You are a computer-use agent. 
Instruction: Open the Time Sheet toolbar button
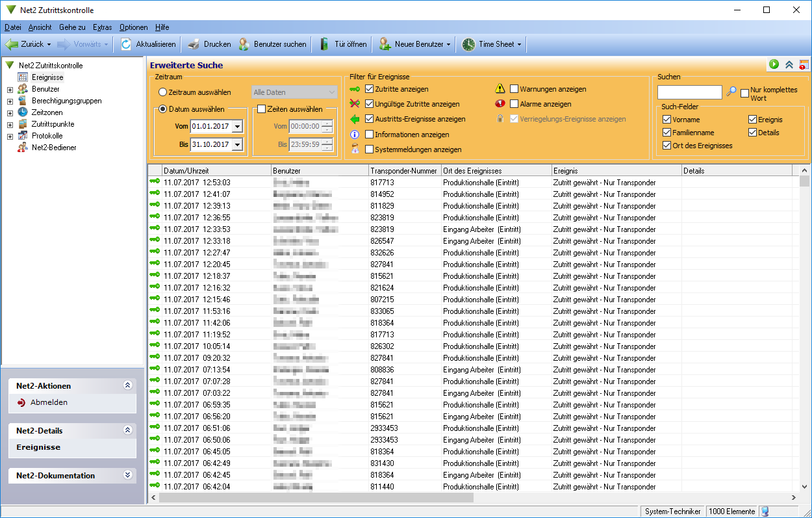click(x=490, y=44)
